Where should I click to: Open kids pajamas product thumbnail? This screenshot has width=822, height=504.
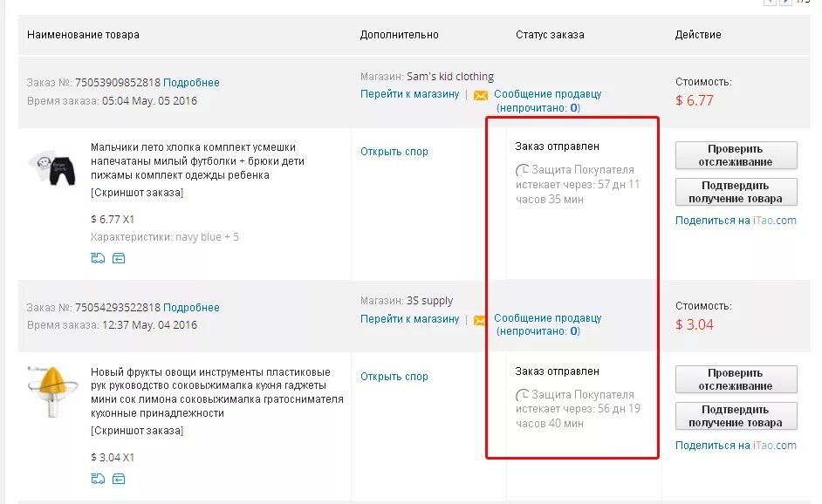coord(53,168)
